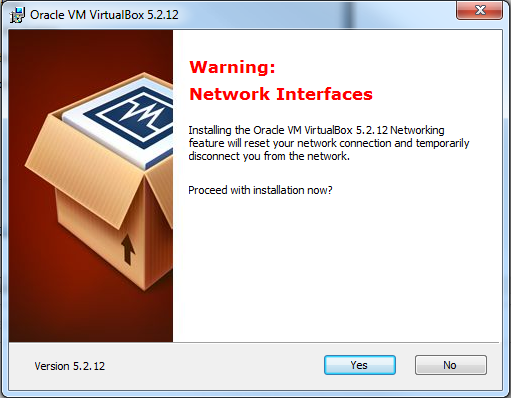Click the open cardboard box flap
Image resolution: width=511 pixels, height=398 pixels.
point(85,170)
